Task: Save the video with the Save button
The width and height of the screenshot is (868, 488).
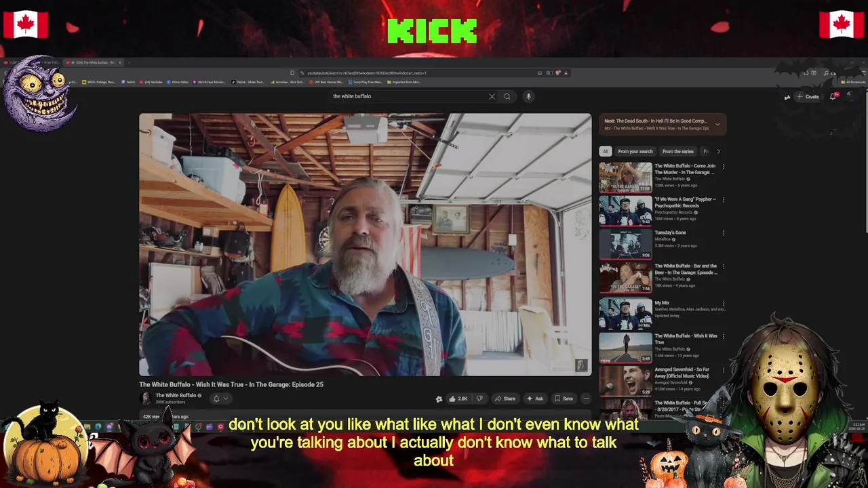Action: [564, 399]
